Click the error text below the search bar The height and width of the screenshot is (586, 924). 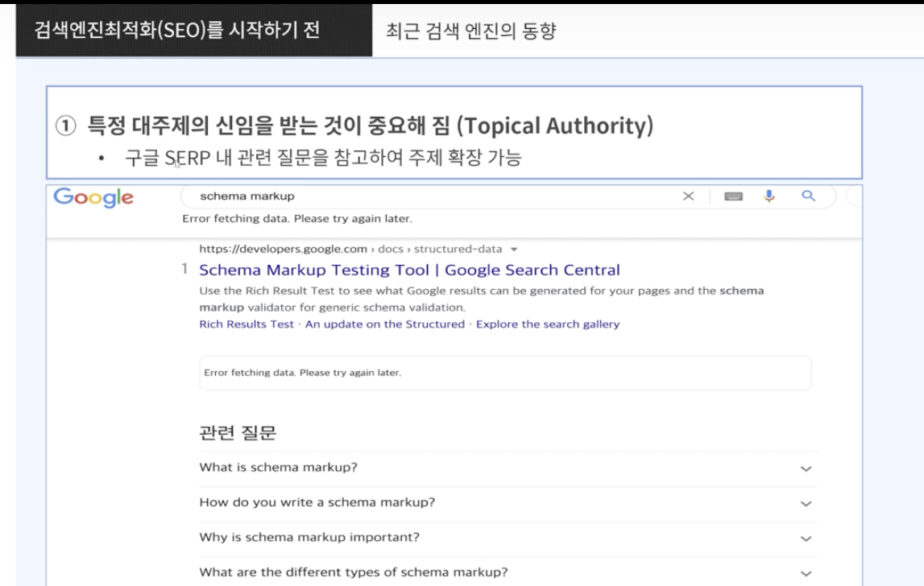297,218
